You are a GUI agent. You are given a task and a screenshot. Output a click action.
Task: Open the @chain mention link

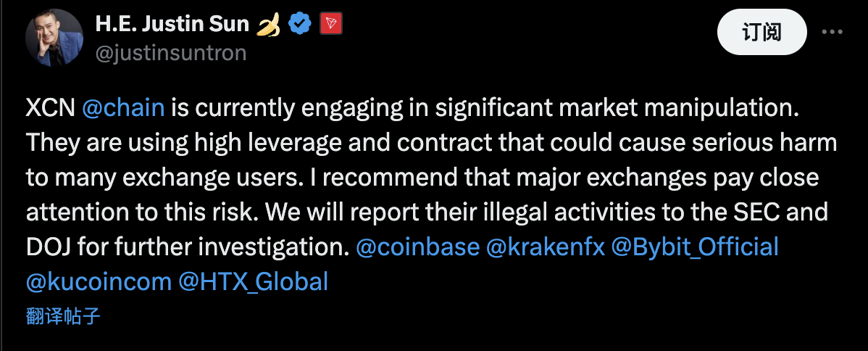(124, 108)
